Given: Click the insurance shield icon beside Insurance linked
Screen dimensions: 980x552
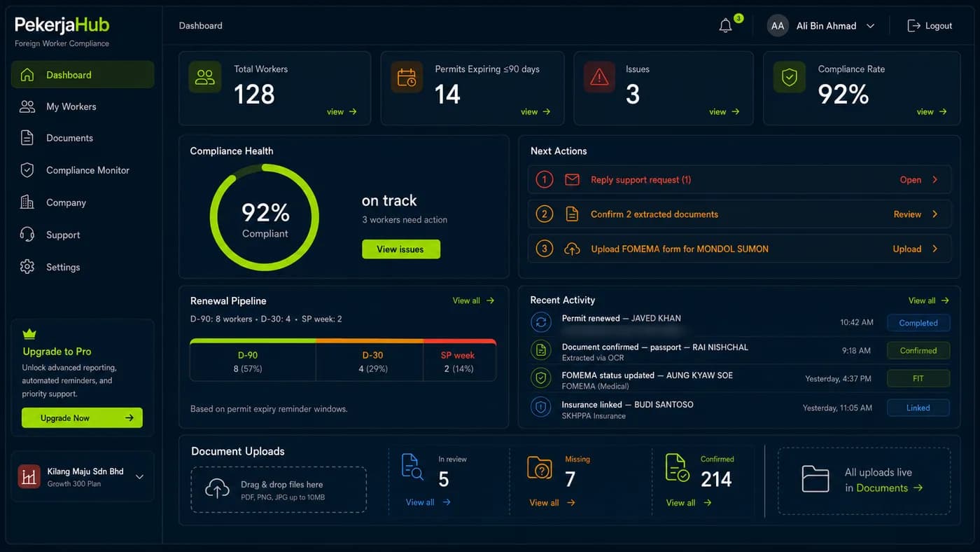Looking at the screenshot, I should (x=540, y=408).
